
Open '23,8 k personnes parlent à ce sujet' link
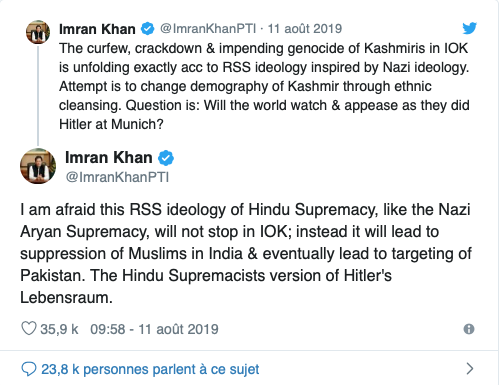(x=150, y=369)
